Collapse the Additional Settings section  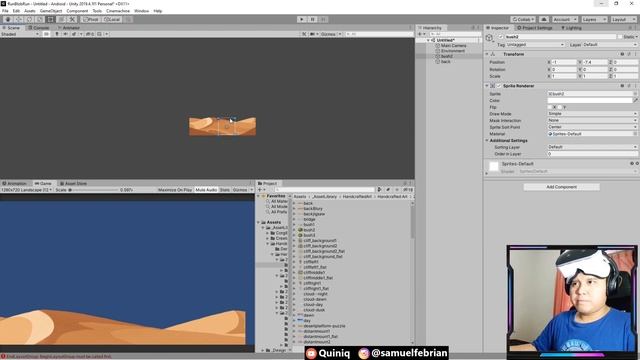487,140
